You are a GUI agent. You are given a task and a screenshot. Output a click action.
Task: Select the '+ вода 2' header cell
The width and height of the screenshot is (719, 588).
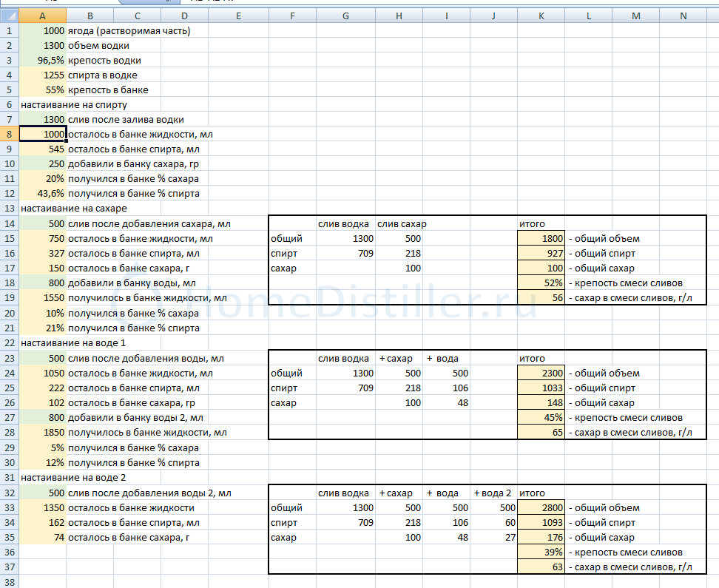(494, 493)
